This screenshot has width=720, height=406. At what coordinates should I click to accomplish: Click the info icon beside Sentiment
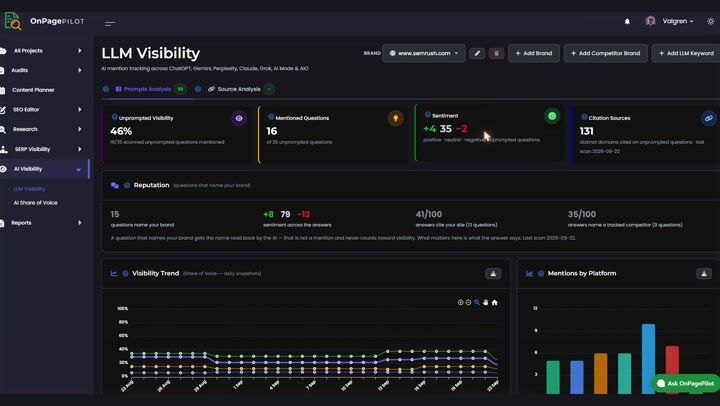pyautogui.click(x=428, y=115)
